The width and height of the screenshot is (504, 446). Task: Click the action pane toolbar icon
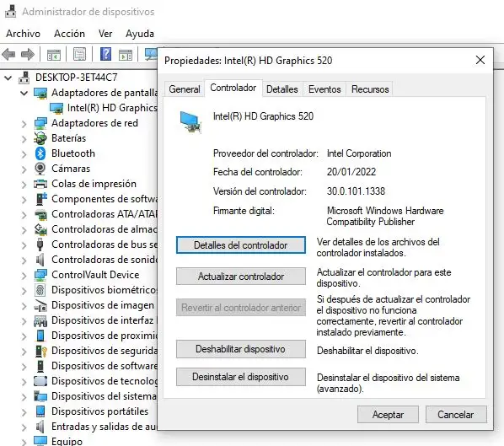(x=126, y=54)
